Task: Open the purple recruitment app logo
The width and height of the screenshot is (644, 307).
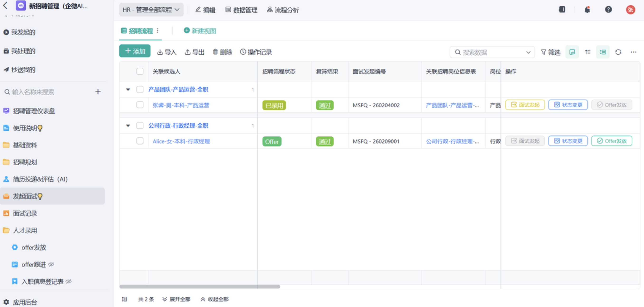Action: click(20, 5)
